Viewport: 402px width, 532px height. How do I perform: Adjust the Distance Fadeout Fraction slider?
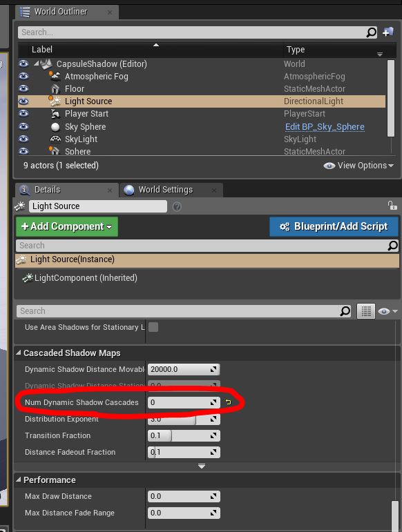click(184, 452)
